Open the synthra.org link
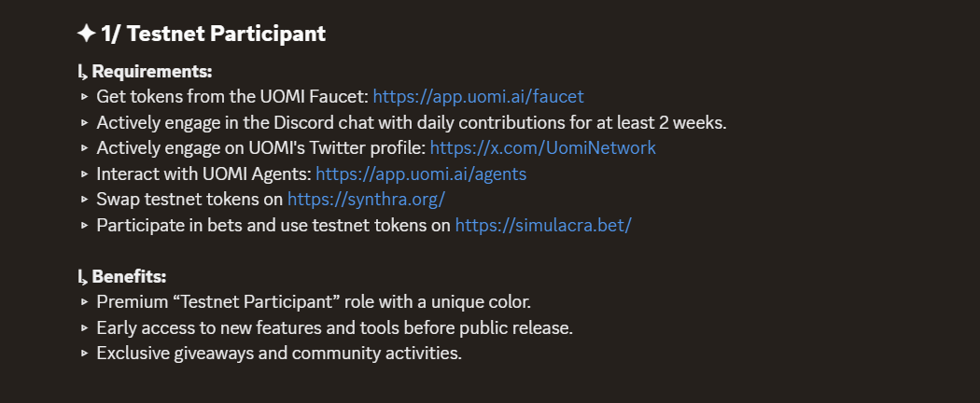 [366, 200]
